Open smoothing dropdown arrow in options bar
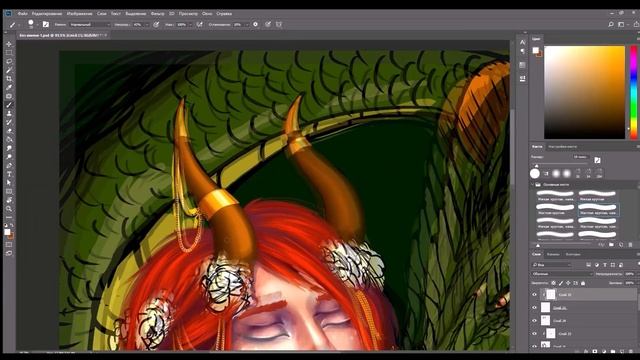The image size is (640, 360). coord(247,25)
